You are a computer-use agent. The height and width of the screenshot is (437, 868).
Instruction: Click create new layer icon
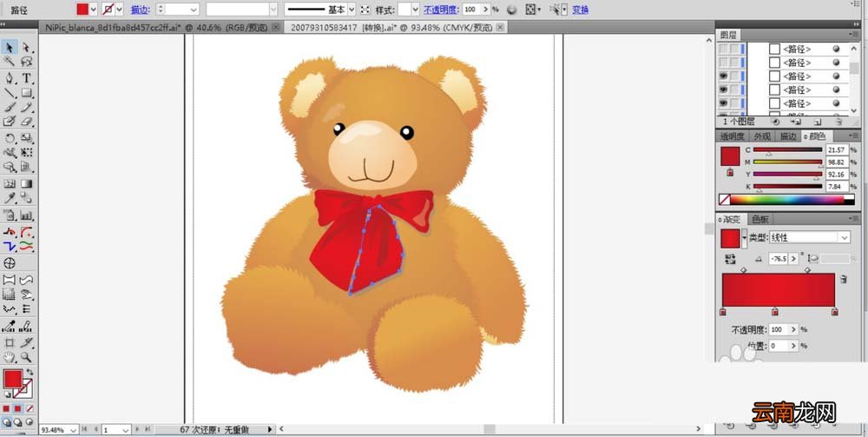pos(818,122)
